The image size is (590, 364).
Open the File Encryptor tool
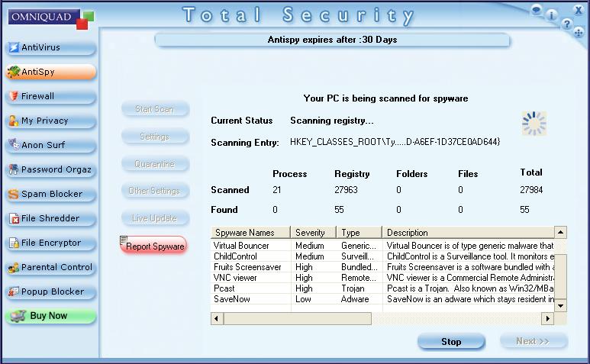(x=51, y=243)
